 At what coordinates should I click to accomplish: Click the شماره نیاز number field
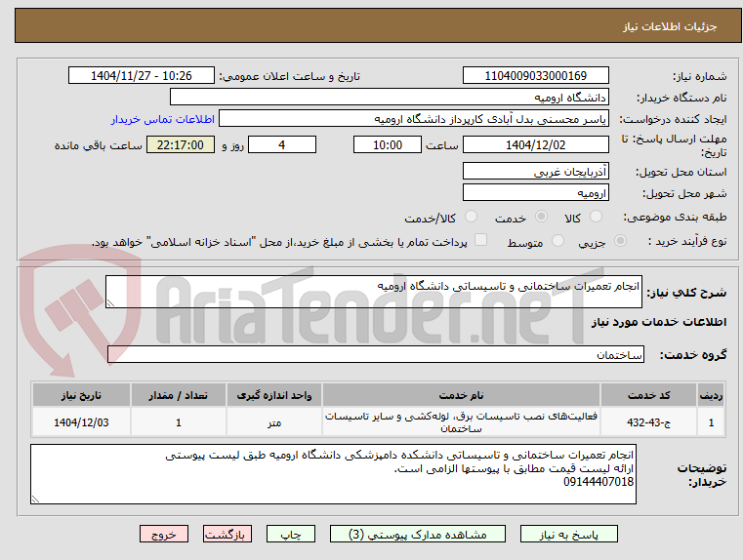click(535, 75)
